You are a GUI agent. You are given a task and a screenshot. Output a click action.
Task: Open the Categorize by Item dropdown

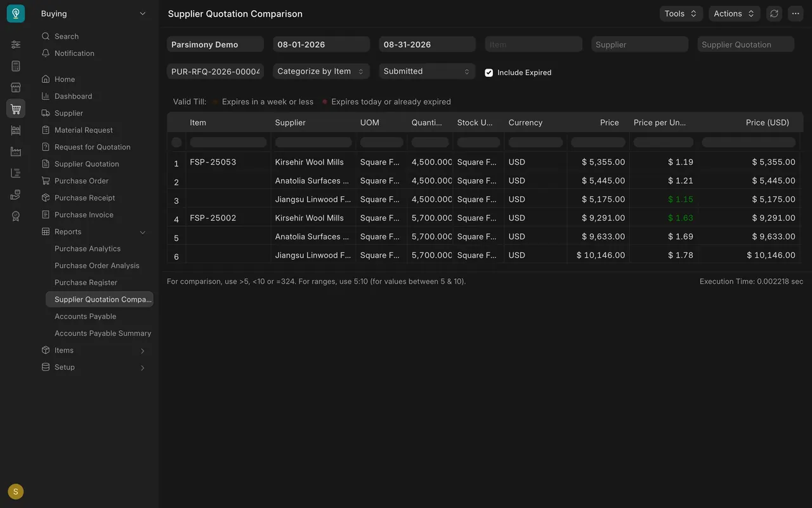click(x=321, y=71)
